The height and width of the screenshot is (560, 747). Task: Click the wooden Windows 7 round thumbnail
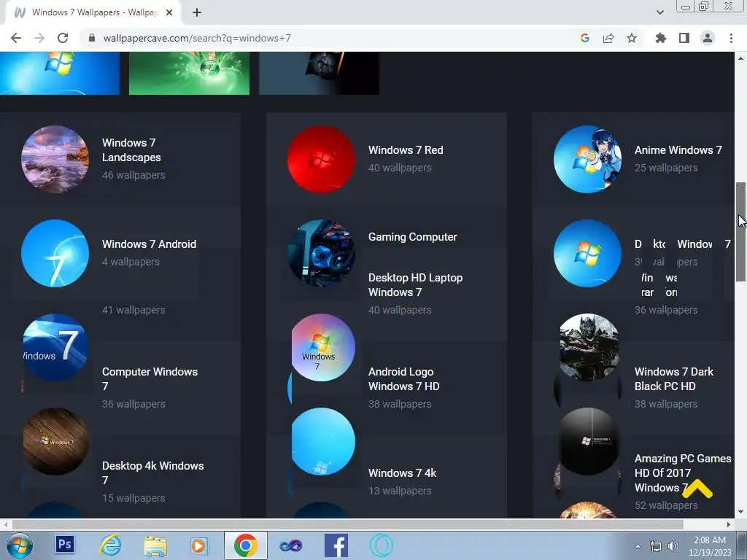pyautogui.click(x=55, y=441)
